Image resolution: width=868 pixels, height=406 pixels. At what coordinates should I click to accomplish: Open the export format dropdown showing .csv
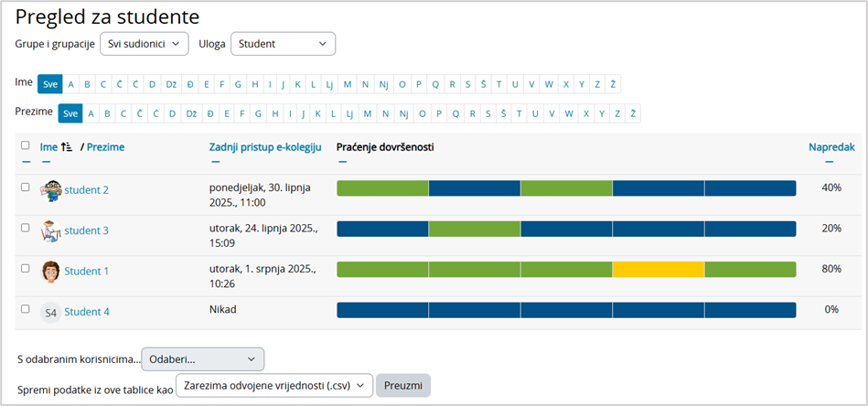point(273,386)
